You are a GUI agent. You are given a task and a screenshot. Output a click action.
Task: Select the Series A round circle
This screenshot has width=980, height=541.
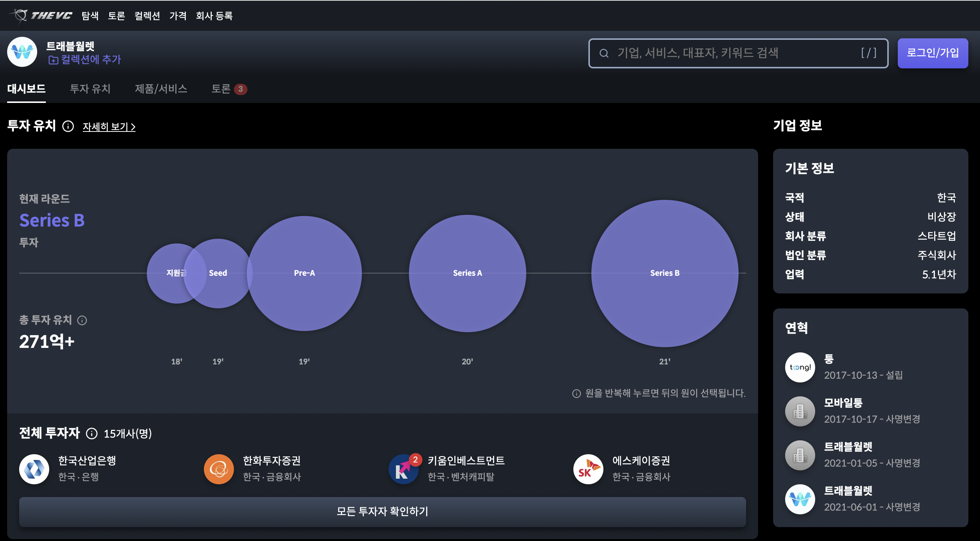pyautogui.click(x=467, y=274)
